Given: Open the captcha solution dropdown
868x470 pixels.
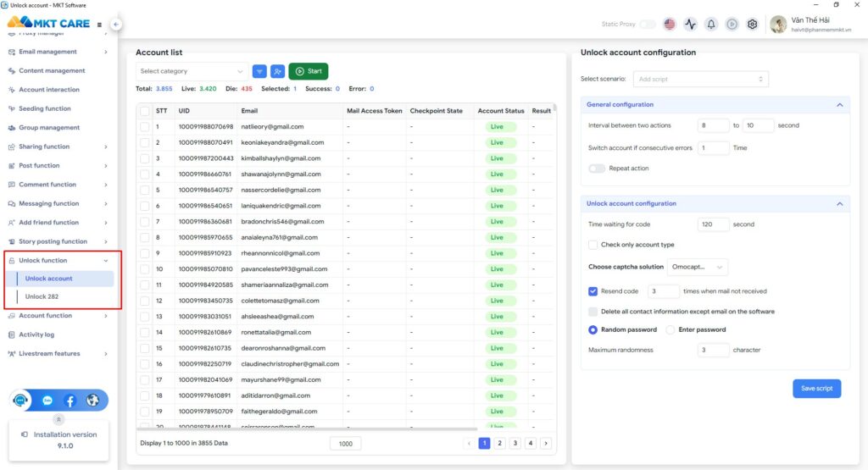Looking at the screenshot, I should coord(698,267).
